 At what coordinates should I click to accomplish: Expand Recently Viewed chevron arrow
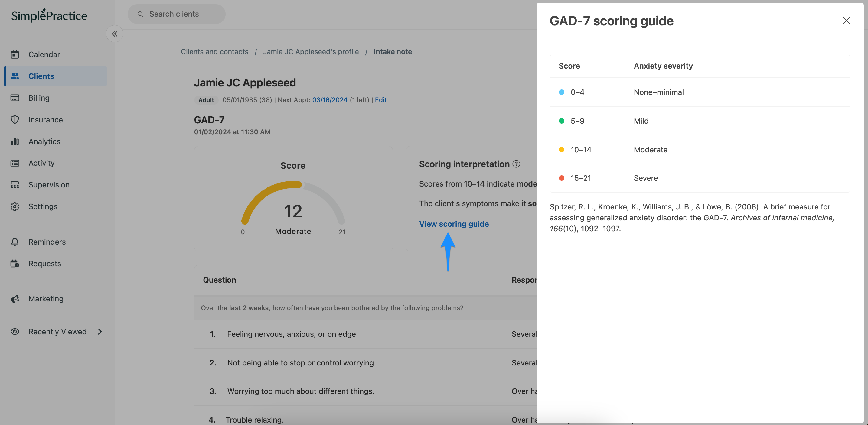(100, 332)
